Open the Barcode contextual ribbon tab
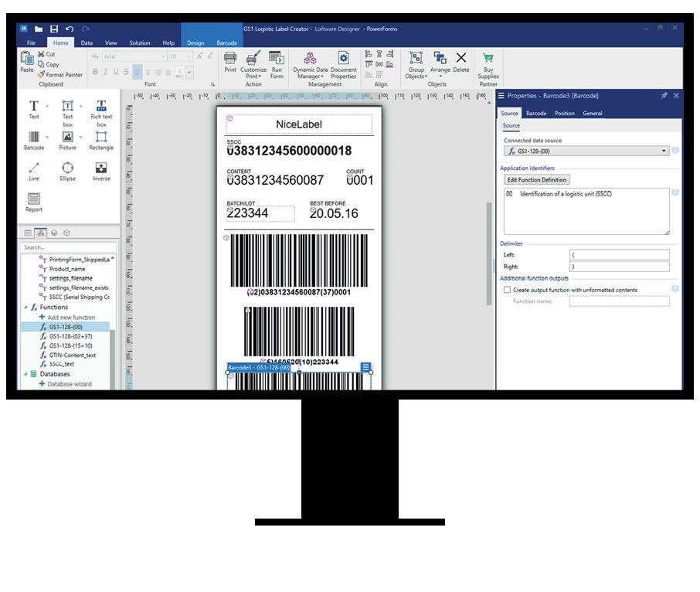 pos(227,43)
